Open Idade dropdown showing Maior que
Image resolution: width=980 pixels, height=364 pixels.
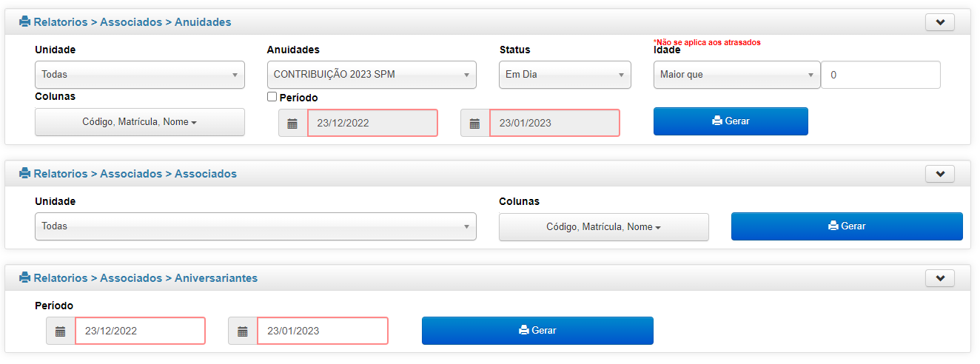[x=737, y=75]
